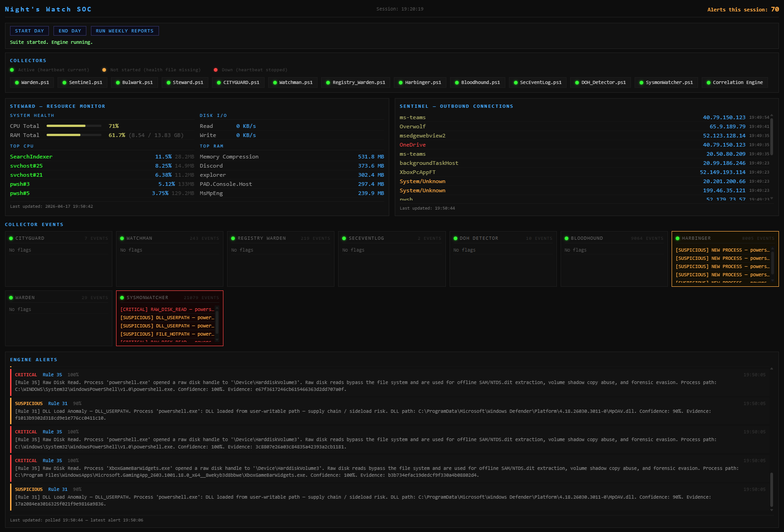The image size is (784, 532).
Task: Open the SYSMONWATCHER card title
Action: [x=148, y=298]
